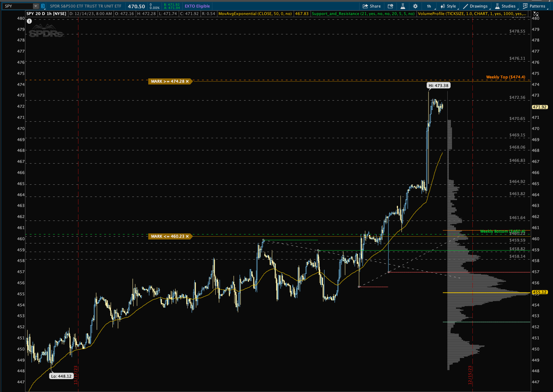The width and height of the screenshot is (553, 392).
Task: Expand the SPY symbol dropdown arrow
Action: 36,6
